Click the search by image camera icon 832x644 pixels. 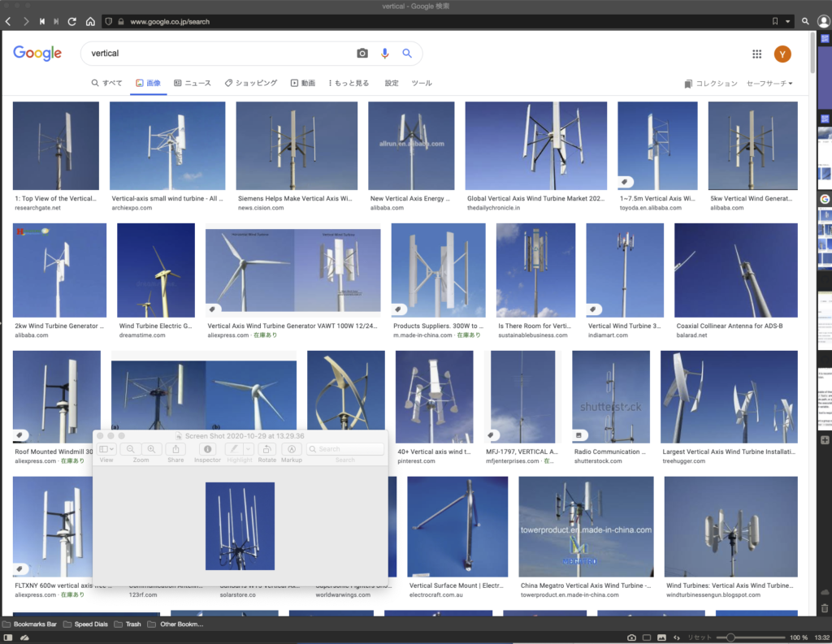pyautogui.click(x=362, y=54)
